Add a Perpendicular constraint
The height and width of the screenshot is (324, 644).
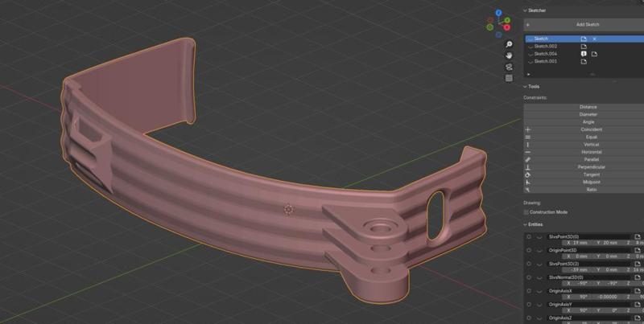(x=584, y=167)
